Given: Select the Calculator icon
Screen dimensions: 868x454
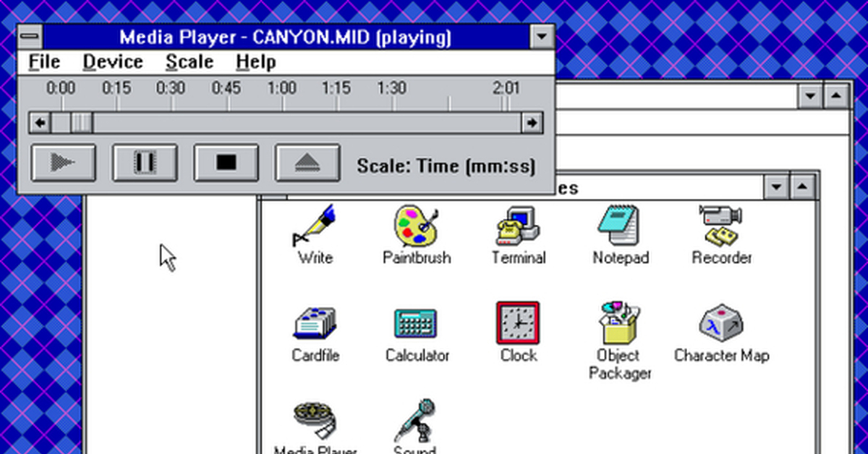Looking at the screenshot, I should (417, 325).
